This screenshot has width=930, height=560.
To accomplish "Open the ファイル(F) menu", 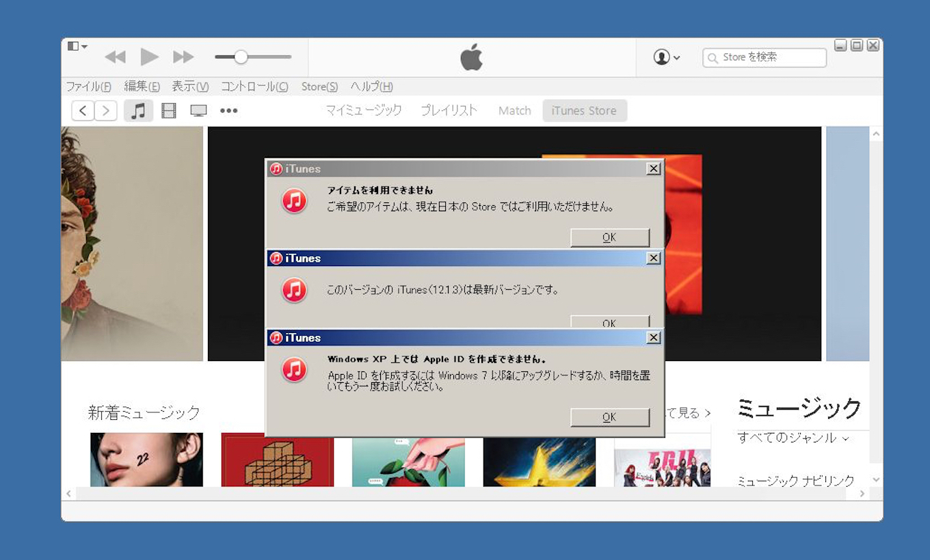I will tap(88, 87).
